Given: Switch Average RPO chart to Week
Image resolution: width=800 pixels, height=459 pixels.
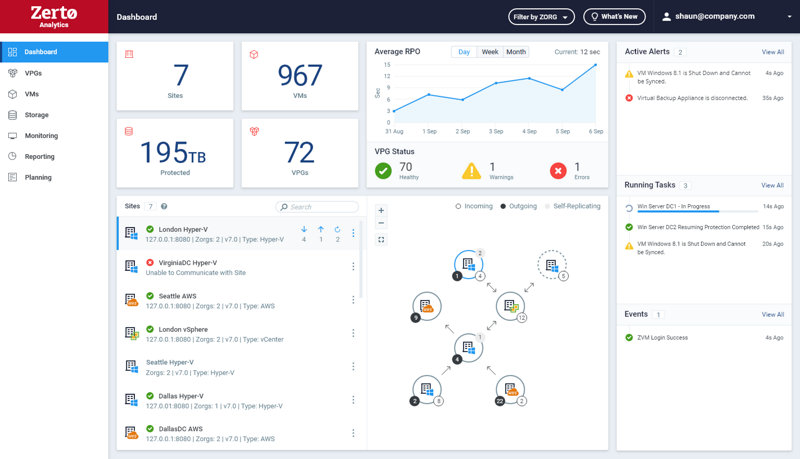Looking at the screenshot, I should tap(490, 52).
